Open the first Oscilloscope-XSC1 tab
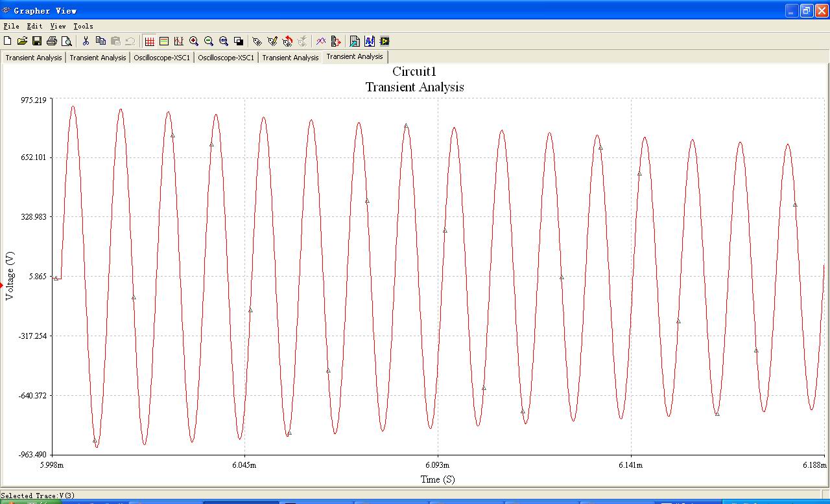The height and width of the screenshot is (504, 830). [x=162, y=58]
